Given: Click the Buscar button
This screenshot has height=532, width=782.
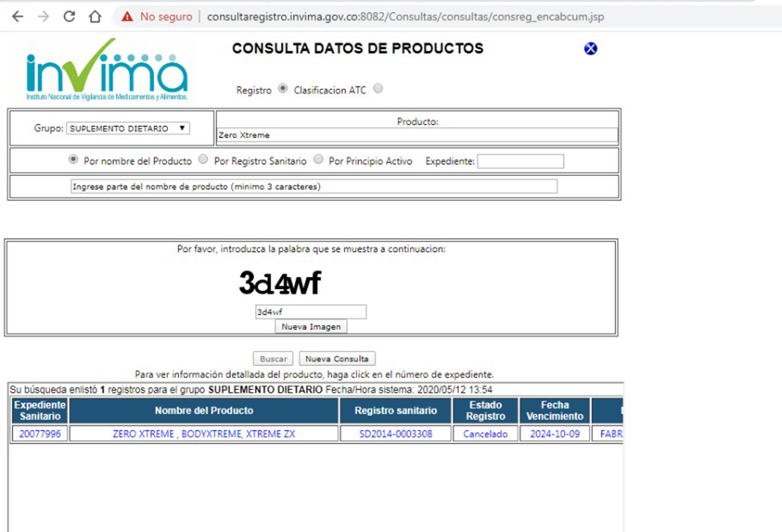Looking at the screenshot, I should point(273,359).
